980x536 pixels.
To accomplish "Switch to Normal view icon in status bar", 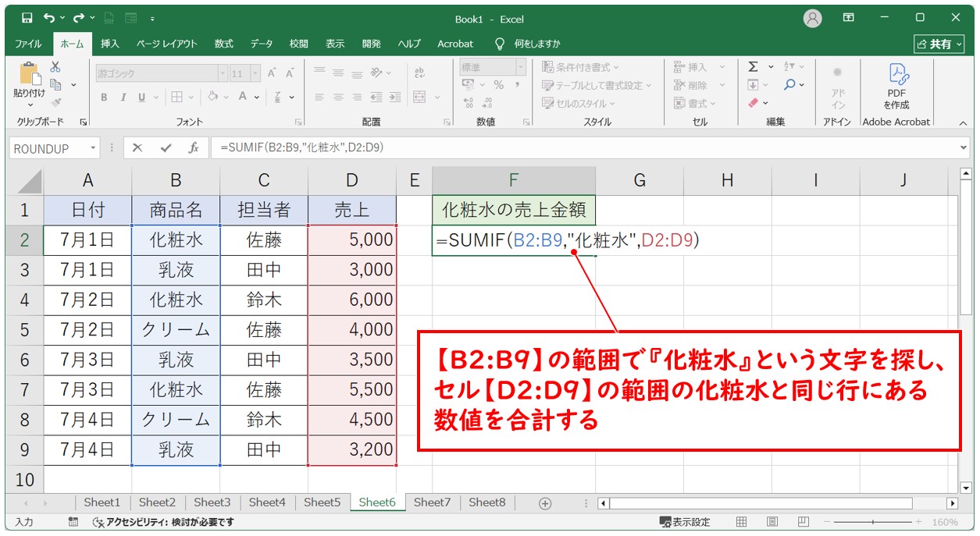I will [742, 522].
